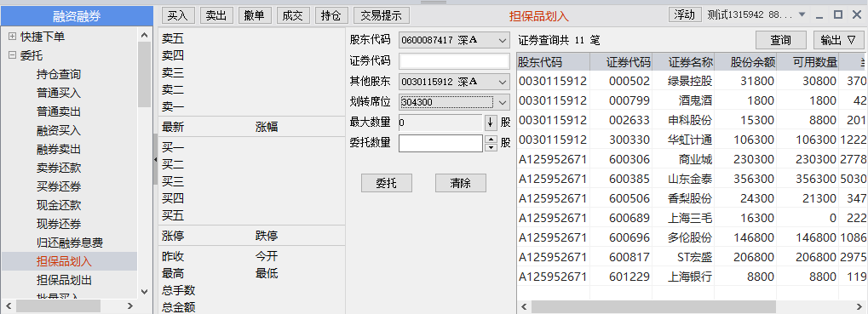The height and width of the screenshot is (314, 868).
Task: Click the 清除 button
Action: pyautogui.click(x=461, y=183)
